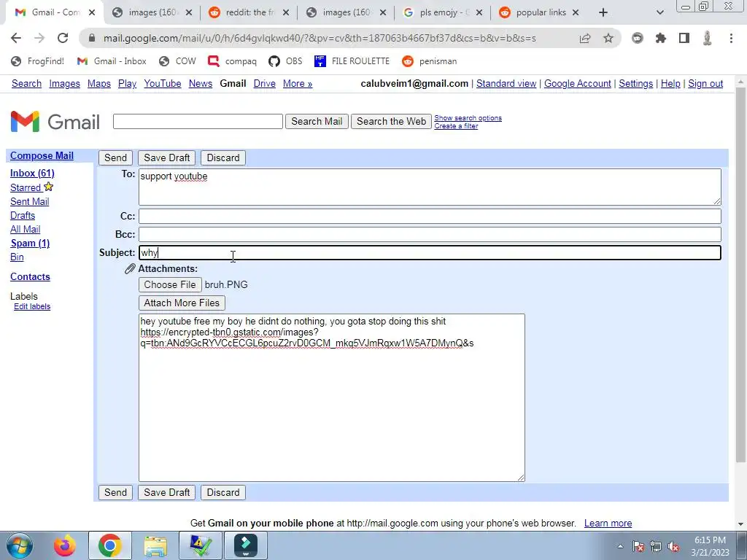This screenshot has height=560, width=747.
Task: Open Firefox from the taskbar
Action: (x=65, y=545)
